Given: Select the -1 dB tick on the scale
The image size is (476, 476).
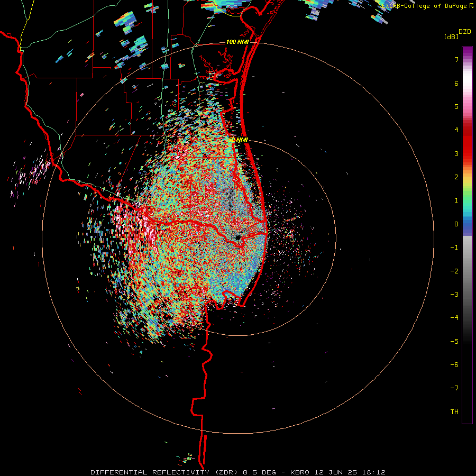Looking at the screenshot, I should tap(454, 248).
